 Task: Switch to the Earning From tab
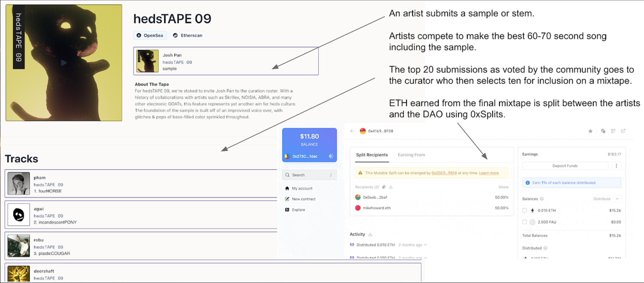411,155
